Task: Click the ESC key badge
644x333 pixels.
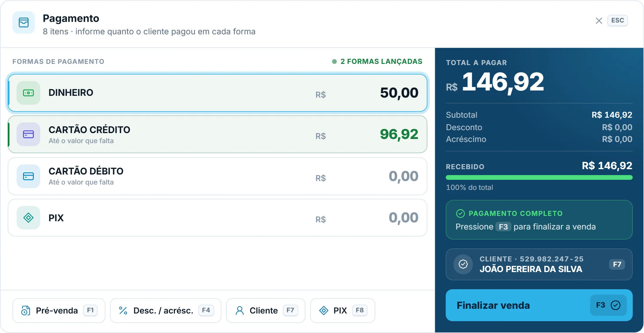Action: tap(617, 20)
